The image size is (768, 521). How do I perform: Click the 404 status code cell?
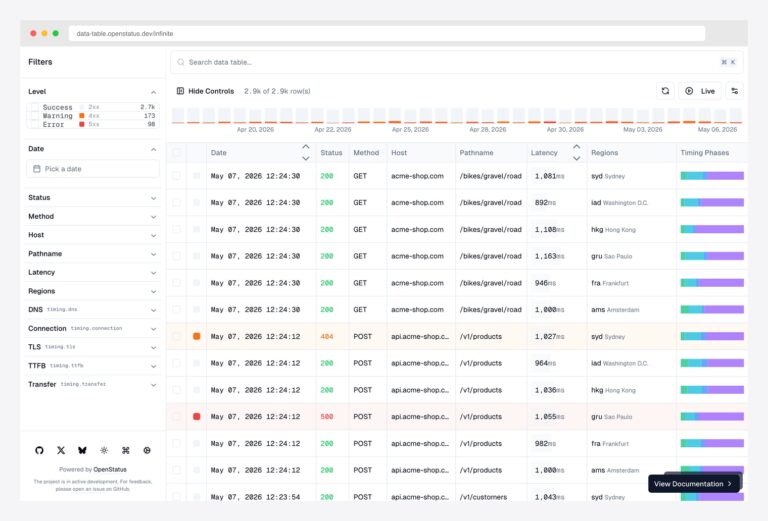click(327, 336)
